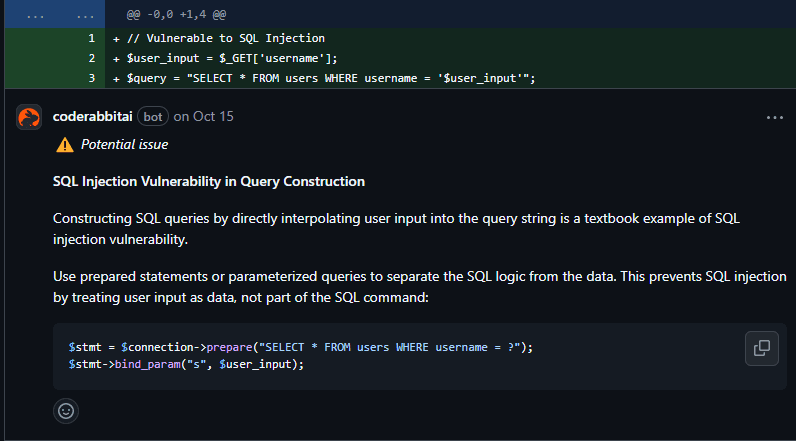Open the emoji reaction picker
Screen dimensions: 796x441
coord(66,410)
